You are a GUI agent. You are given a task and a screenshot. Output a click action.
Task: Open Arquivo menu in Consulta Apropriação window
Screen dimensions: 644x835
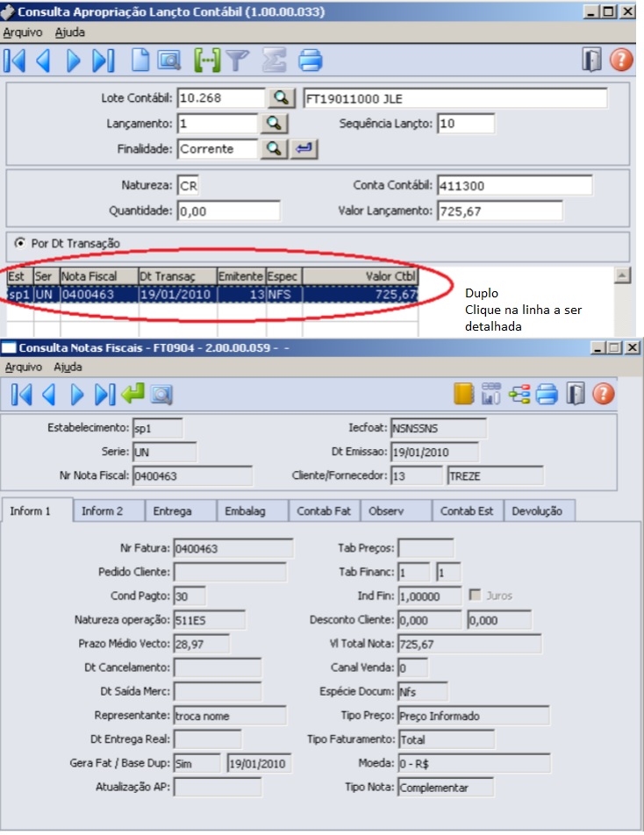pos(22,32)
